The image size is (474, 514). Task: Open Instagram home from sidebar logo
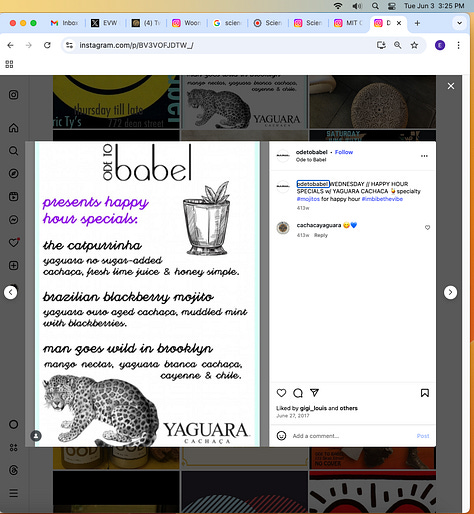tap(13, 95)
